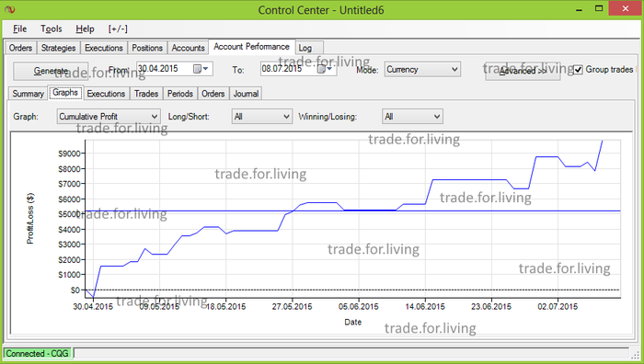
Task: Switch to the Strategies tab
Action: coord(58,48)
